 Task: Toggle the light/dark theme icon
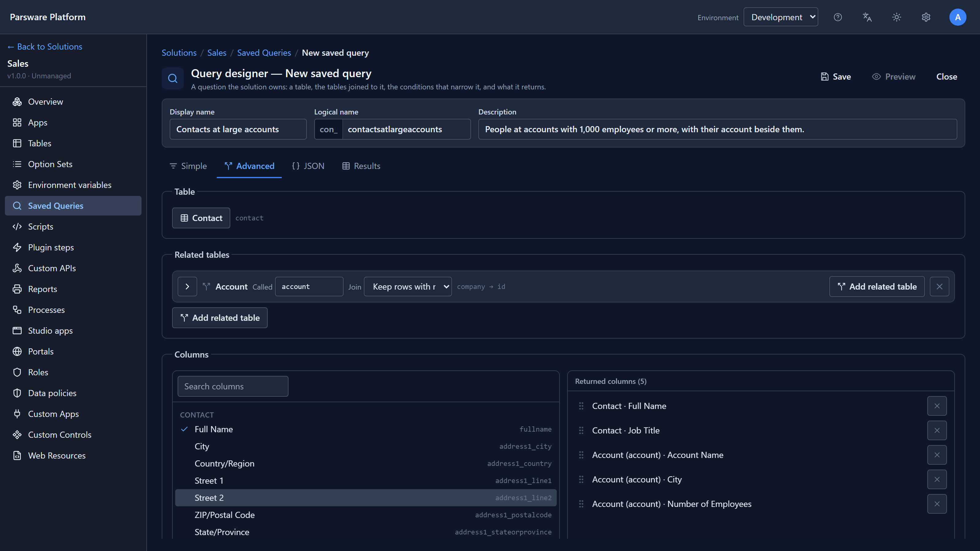pyautogui.click(x=897, y=17)
